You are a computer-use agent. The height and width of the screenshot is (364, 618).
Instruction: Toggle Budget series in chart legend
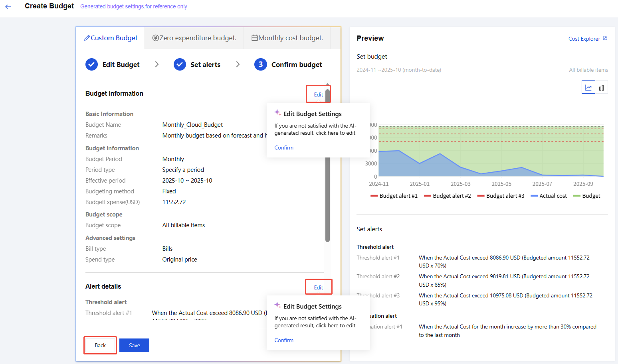point(586,196)
